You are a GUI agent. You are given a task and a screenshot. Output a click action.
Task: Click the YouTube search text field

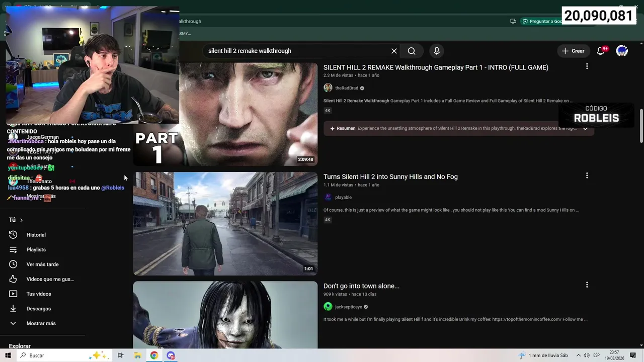297,51
